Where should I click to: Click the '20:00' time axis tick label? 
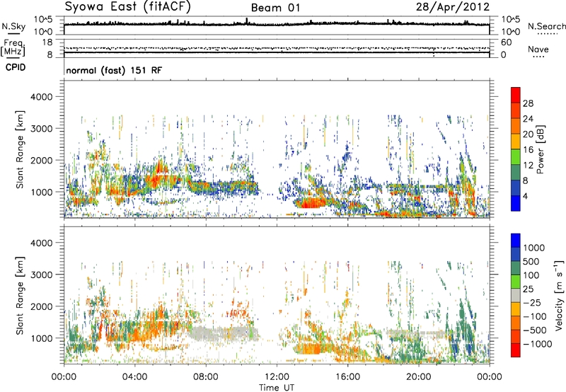(419, 377)
